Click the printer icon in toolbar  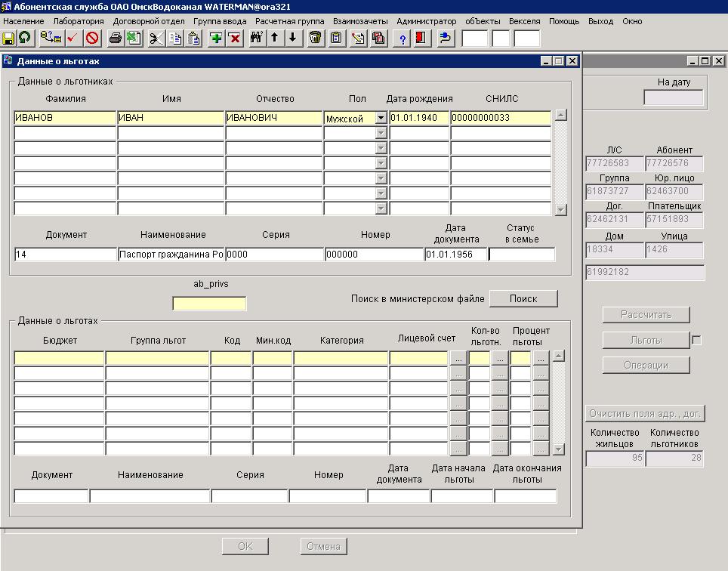pos(116,38)
